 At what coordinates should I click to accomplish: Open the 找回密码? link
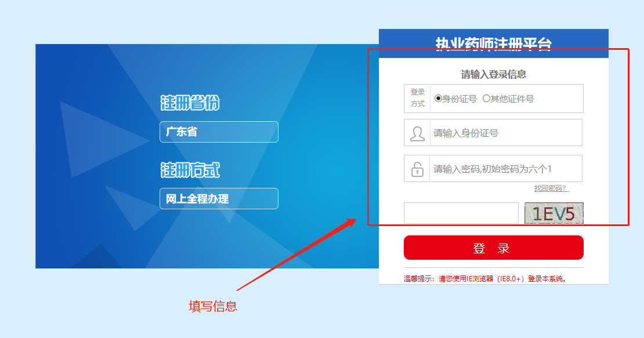[551, 188]
